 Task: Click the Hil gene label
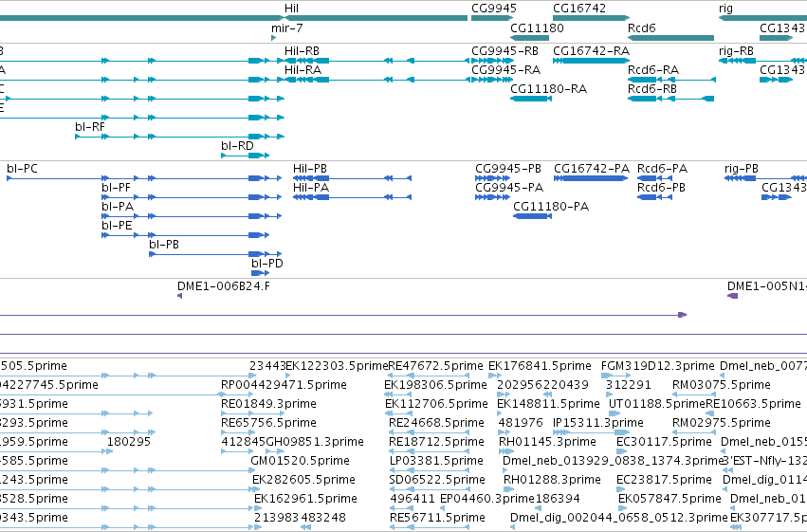click(x=291, y=9)
